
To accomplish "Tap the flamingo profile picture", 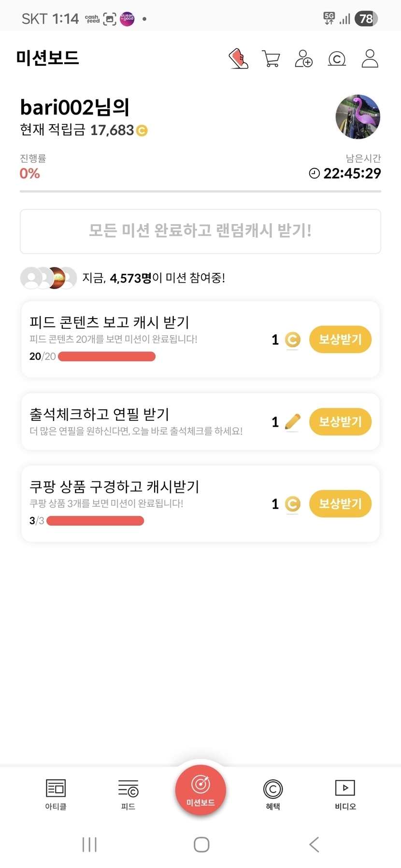I will pos(358,117).
